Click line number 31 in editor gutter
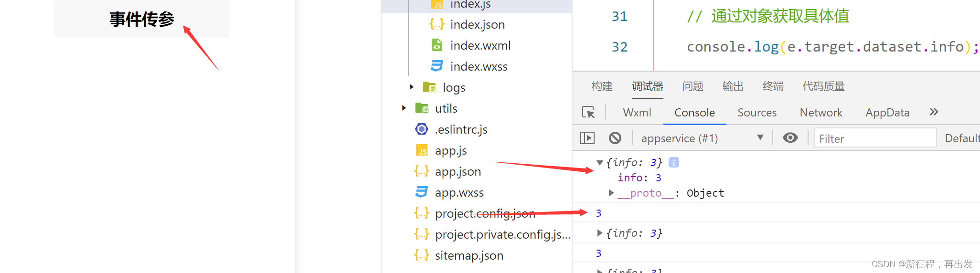Viewport: 980px width, 273px height. [619, 16]
